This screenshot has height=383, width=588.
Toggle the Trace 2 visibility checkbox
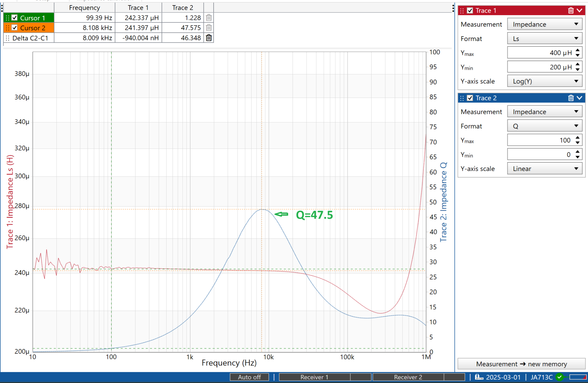click(x=470, y=98)
